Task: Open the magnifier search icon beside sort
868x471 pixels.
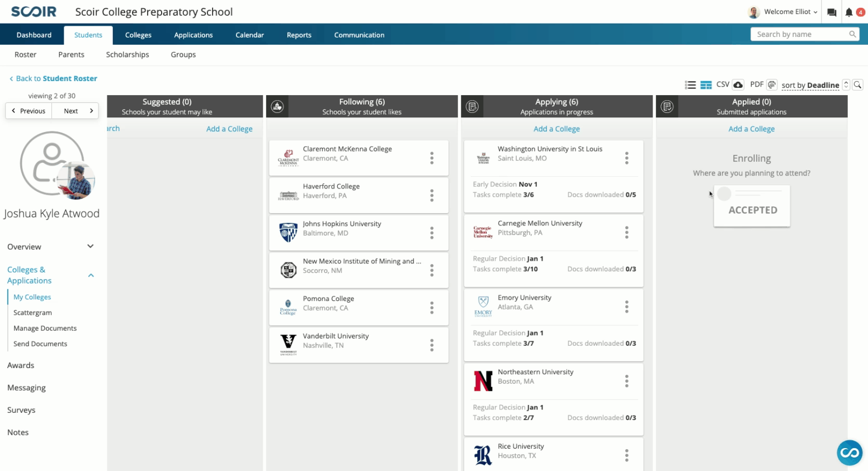Action: (857, 84)
